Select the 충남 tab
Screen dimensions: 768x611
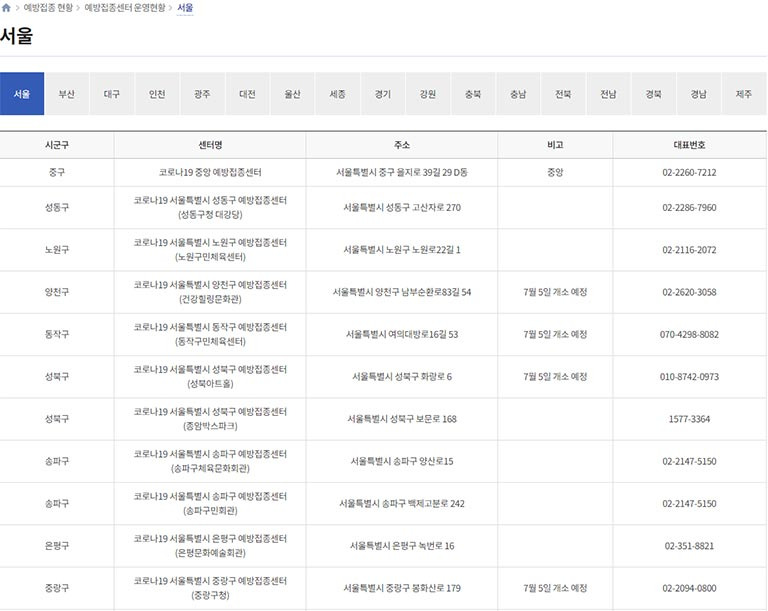tap(518, 94)
